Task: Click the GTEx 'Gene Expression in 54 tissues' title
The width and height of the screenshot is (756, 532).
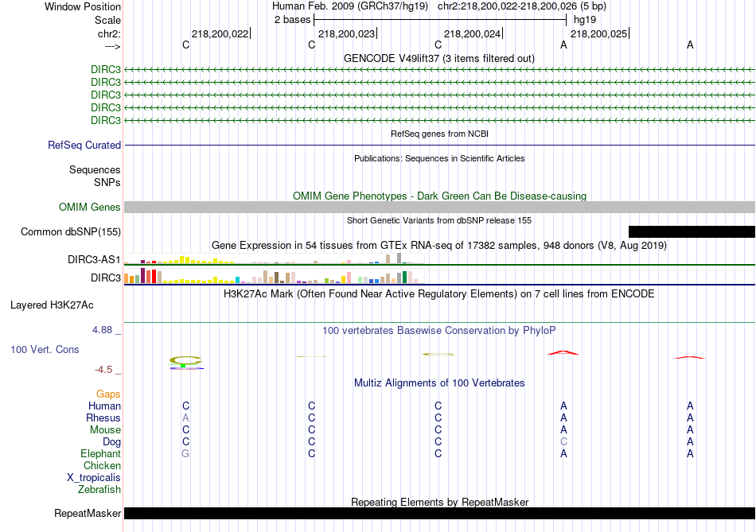Action: (439, 245)
